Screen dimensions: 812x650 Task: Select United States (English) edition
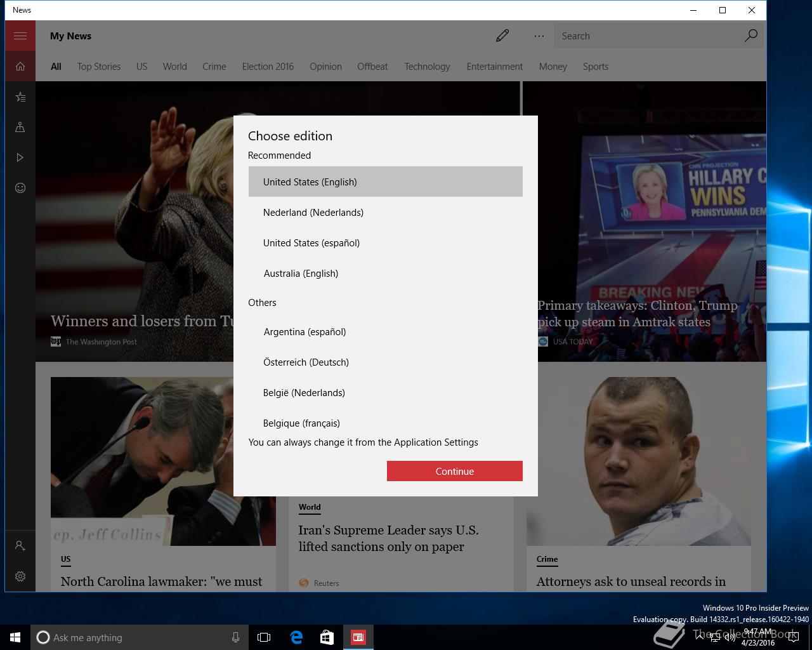386,182
